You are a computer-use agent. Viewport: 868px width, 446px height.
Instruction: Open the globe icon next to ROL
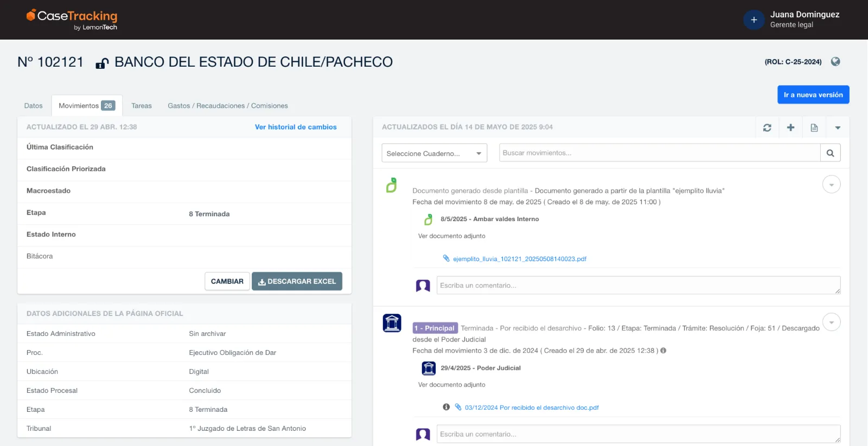tap(835, 62)
